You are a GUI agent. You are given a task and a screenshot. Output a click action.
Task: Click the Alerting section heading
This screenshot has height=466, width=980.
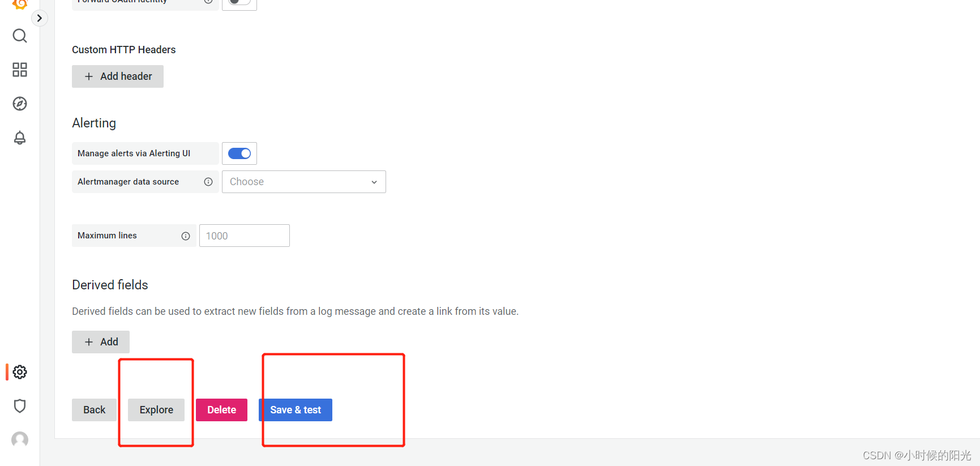(94, 123)
